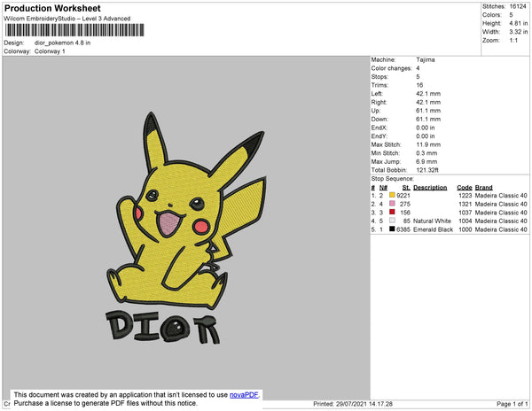Select the Natural White thread swatch
This screenshot has height=411, width=532.
point(392,221)
